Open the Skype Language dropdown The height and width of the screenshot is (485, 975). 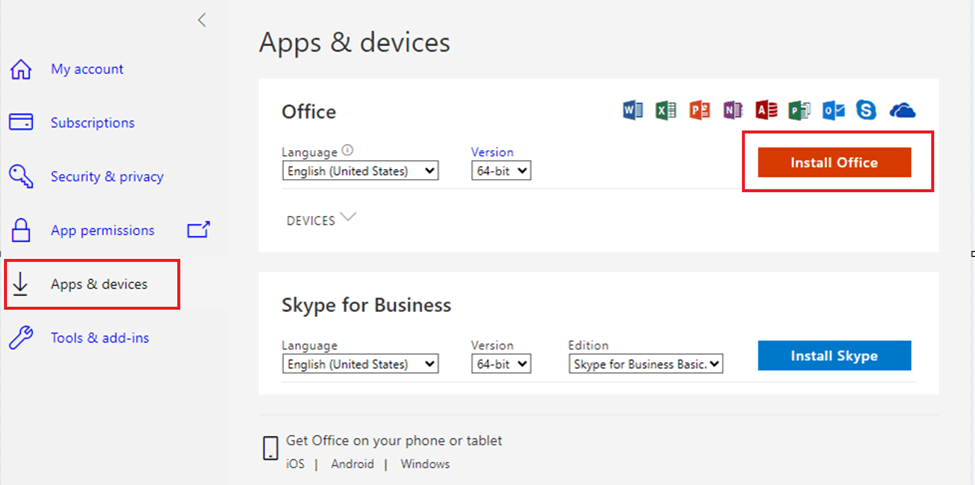pos(361,364)
